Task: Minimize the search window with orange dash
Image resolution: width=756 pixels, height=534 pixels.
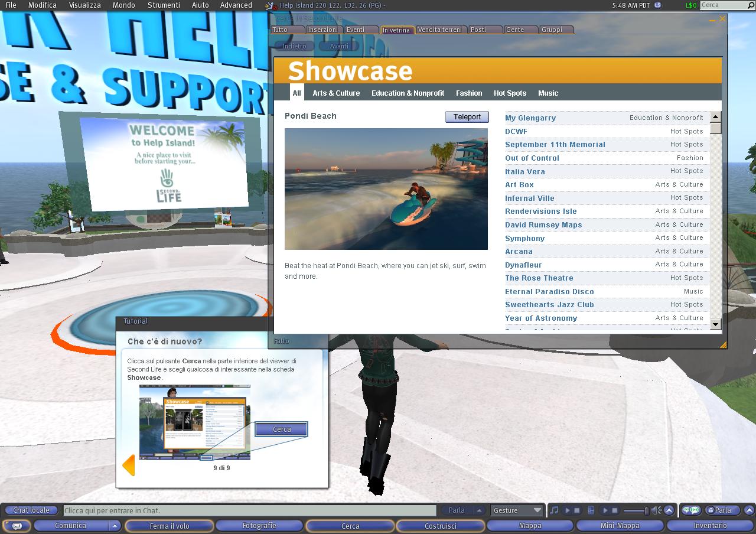Action: point(711,19)
